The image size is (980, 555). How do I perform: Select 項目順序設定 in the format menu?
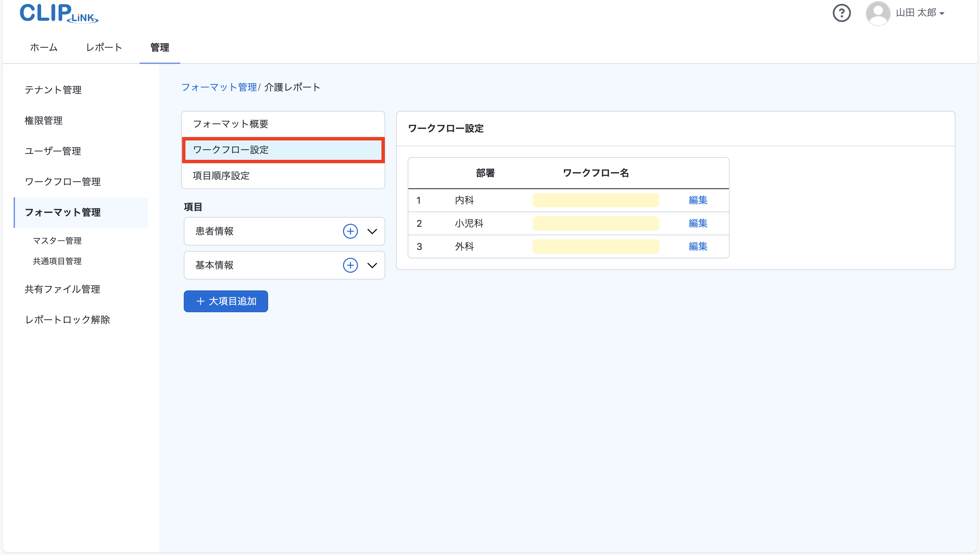click(x=221, y=176)
